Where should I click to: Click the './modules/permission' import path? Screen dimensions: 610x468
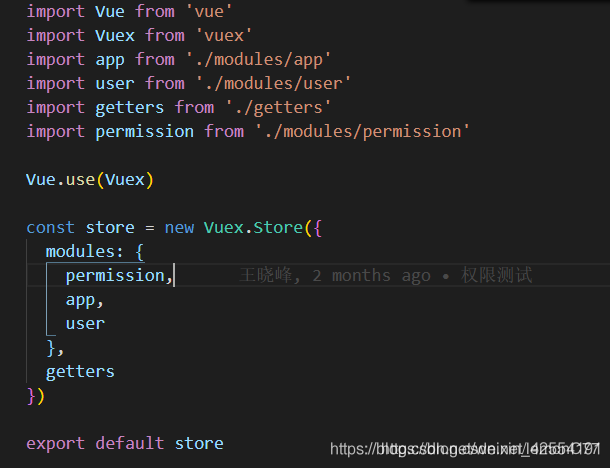362,131
